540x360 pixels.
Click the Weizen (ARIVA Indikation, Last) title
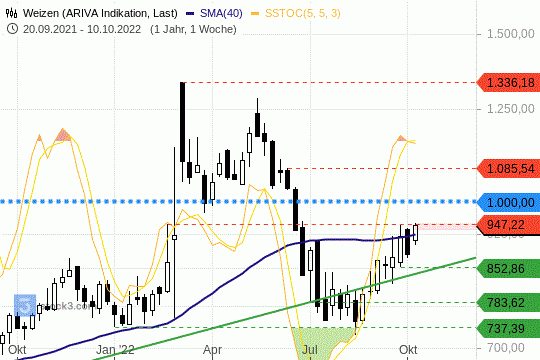point(100,13)
